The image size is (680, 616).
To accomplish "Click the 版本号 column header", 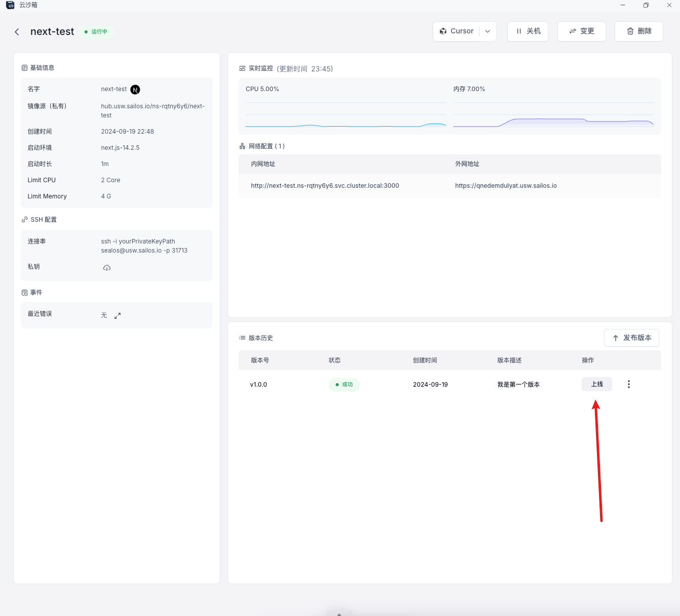I will (260, 360).
